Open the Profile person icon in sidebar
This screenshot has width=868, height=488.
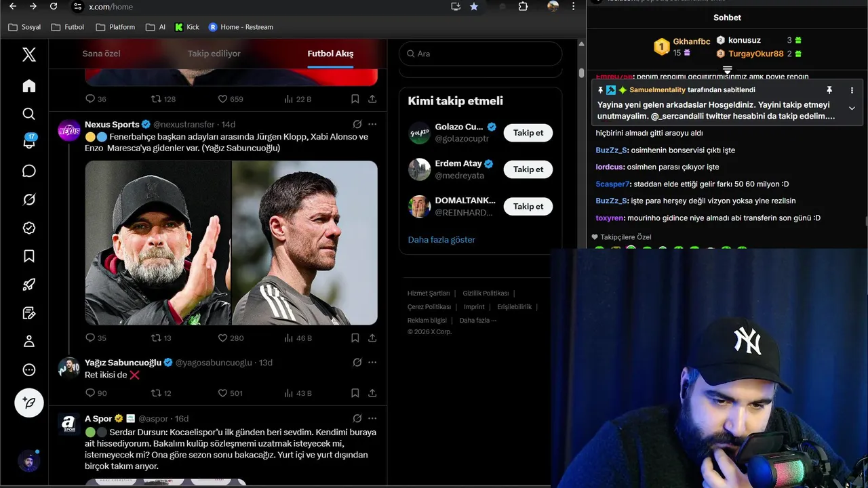point(28,342)
